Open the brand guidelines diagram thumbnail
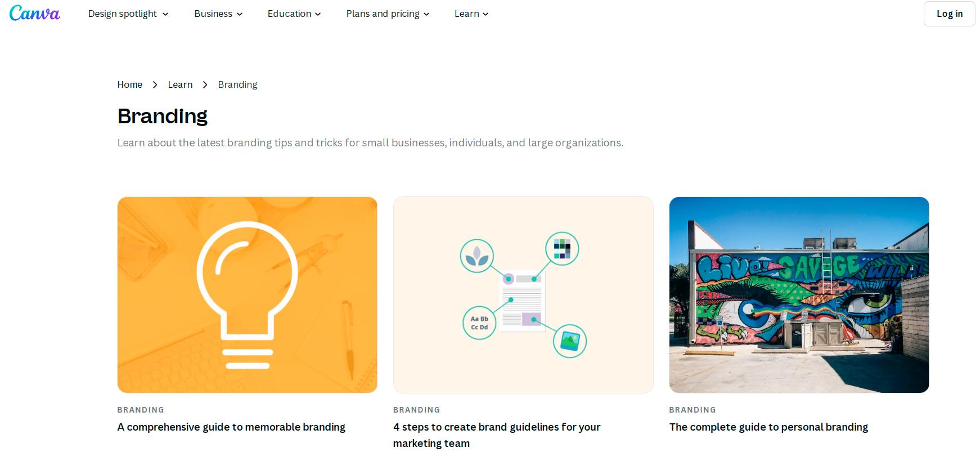 pyautogui.click(x=523, y=295)
